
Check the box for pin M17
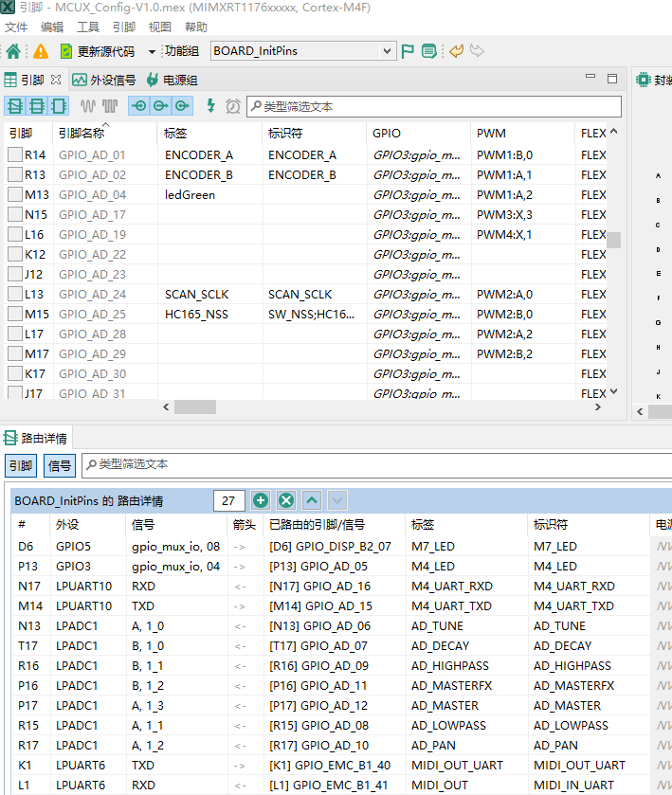[x=15, y=353]
